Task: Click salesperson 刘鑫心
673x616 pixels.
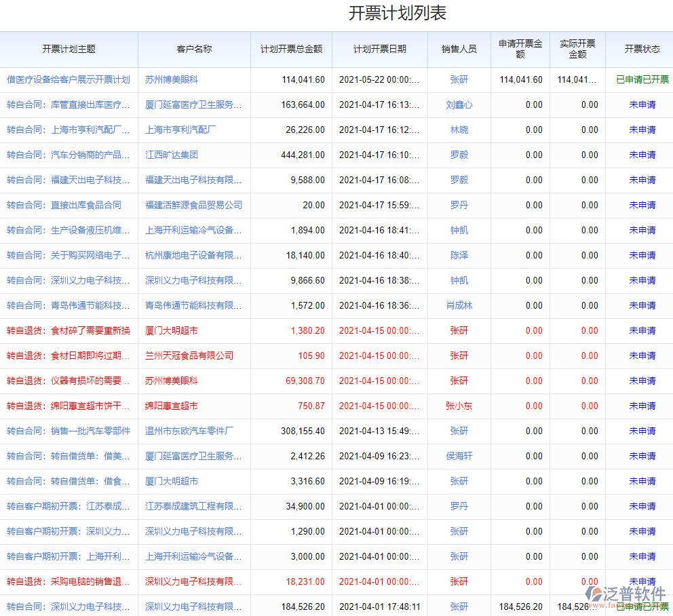Action: pyautogui.click(x=459, y=104)
